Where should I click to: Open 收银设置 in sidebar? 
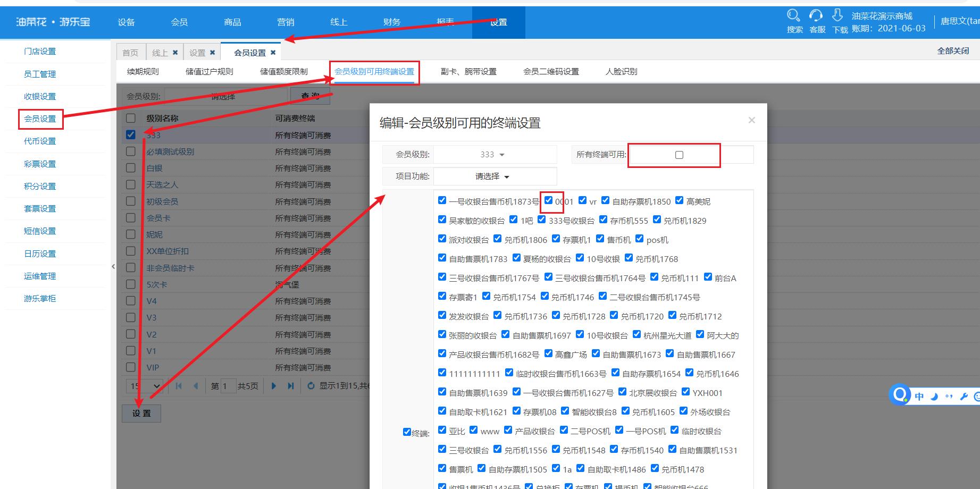click(x=40, y=96)
